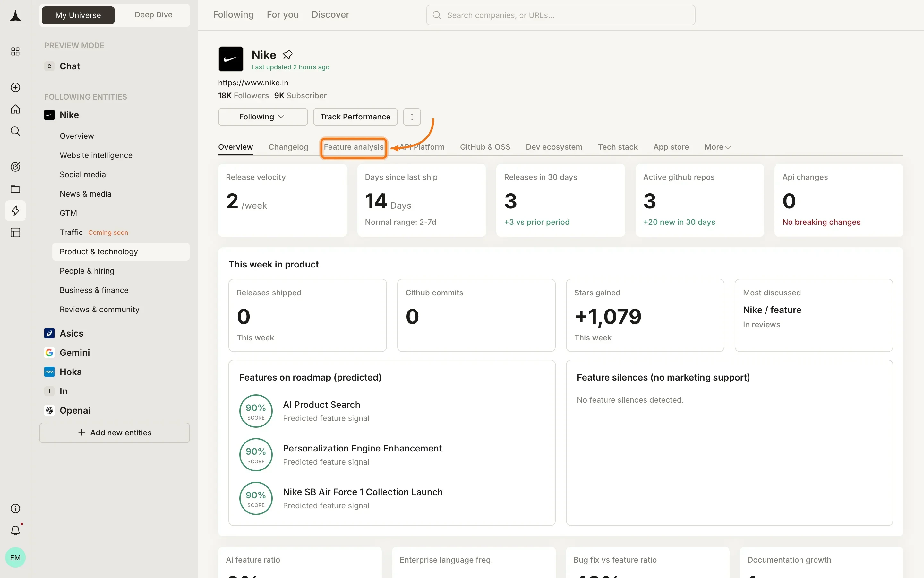This screenshot has height=578, width=924.
Task: Click the 18K Followers text
Action: [243, 96]
